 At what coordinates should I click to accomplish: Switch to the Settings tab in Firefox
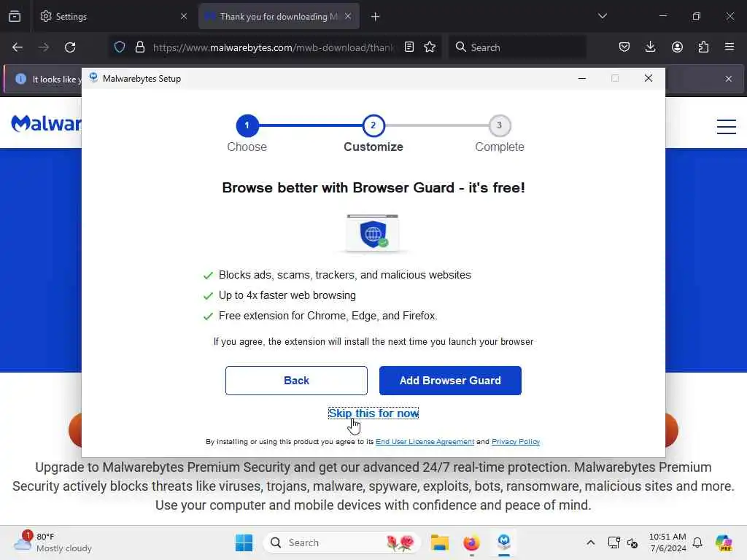click(113, 16)
